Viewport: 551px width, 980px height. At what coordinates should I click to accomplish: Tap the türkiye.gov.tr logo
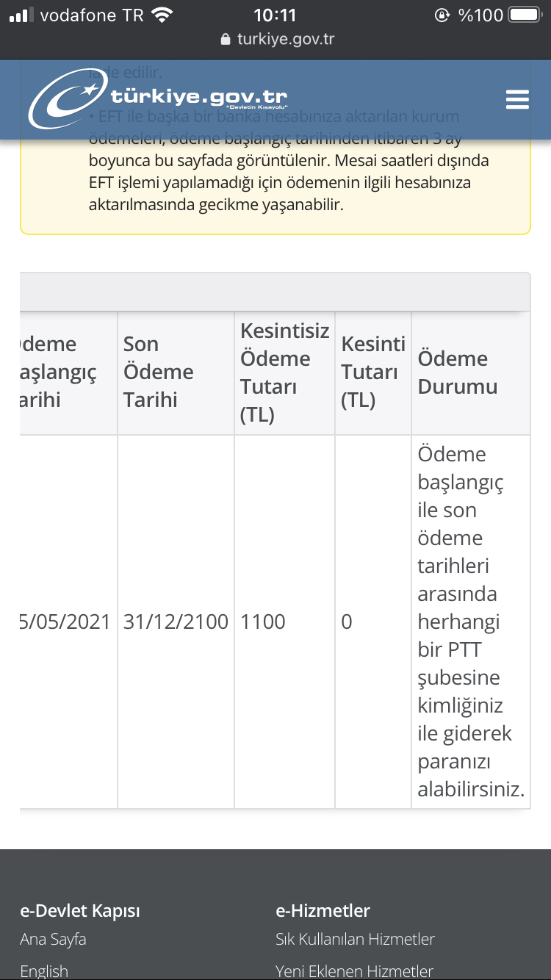point(158,101)
